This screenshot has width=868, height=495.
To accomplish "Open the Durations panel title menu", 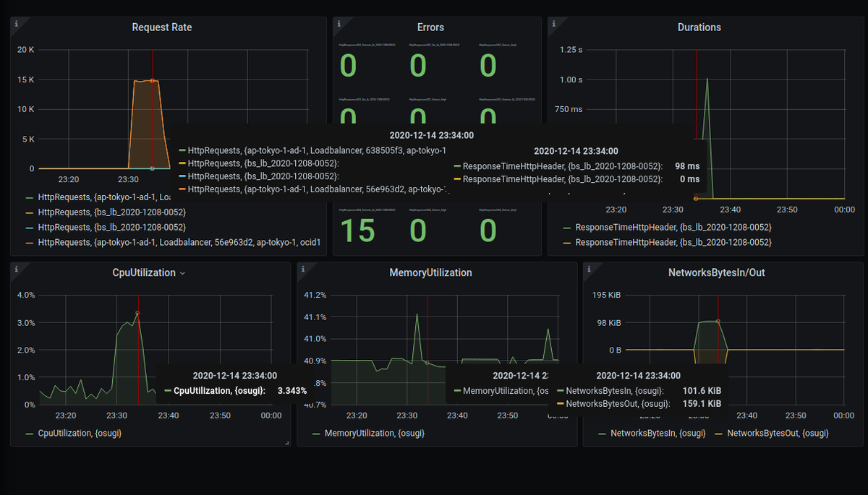I will coord(699,27).
